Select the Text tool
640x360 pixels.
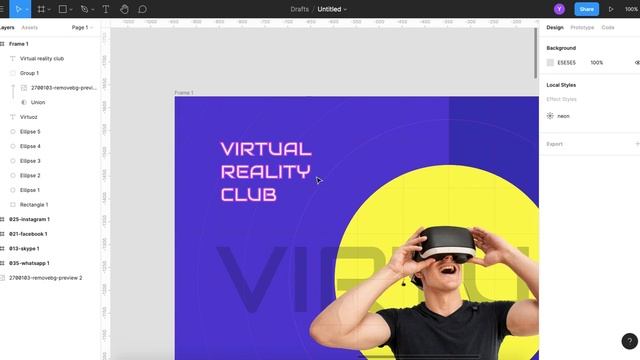pyautogui.click(x=105, y=9)
